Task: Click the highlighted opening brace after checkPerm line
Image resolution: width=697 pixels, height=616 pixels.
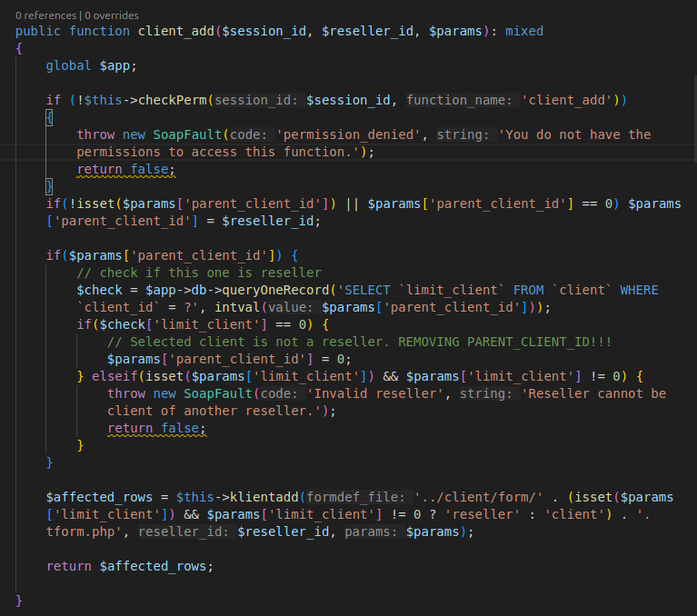Action: (x=49, y=118)
